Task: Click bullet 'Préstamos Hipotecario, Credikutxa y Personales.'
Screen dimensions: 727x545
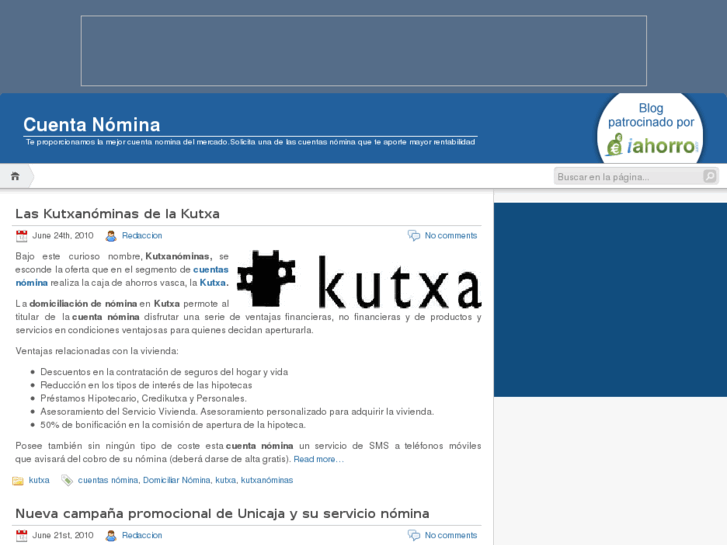Action: pyautogui.click(x=143, y=398)
